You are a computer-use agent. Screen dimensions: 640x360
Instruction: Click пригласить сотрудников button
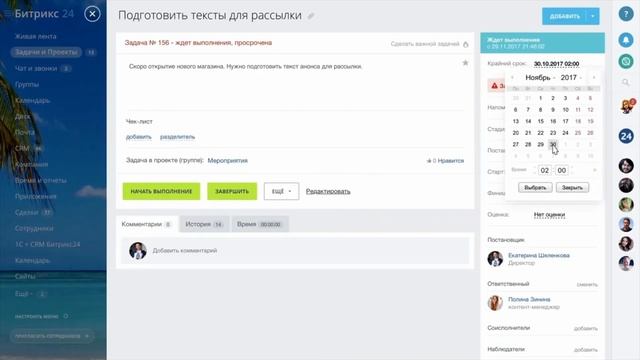(x=52, y=336)
